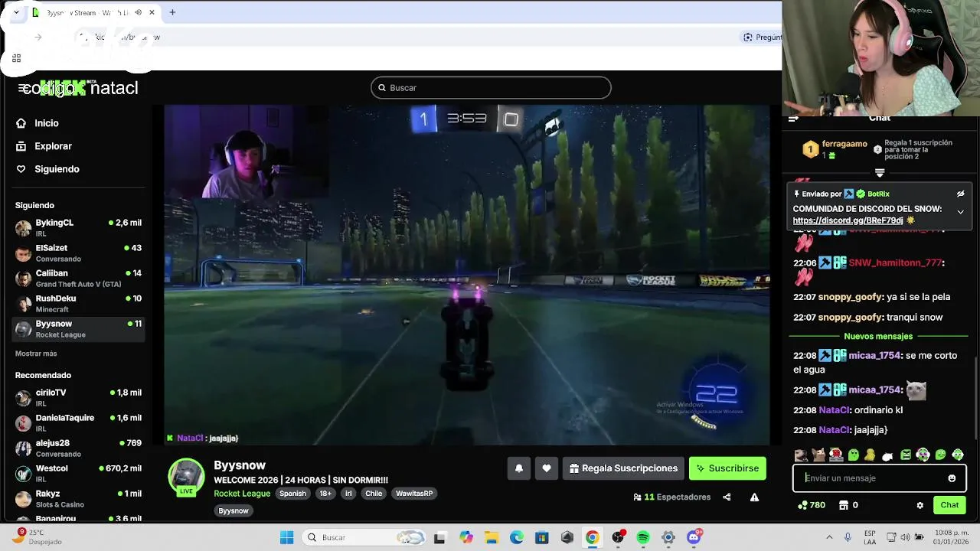980x551 pixels.
Task: Open Rakyz Slots & Casino channel
Action: point(78,498)
